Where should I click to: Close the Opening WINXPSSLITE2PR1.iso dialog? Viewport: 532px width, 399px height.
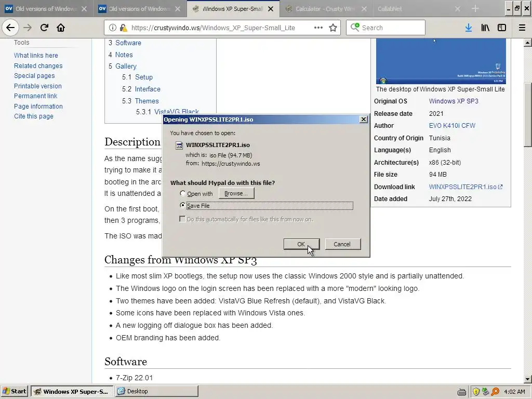[363, 119]
